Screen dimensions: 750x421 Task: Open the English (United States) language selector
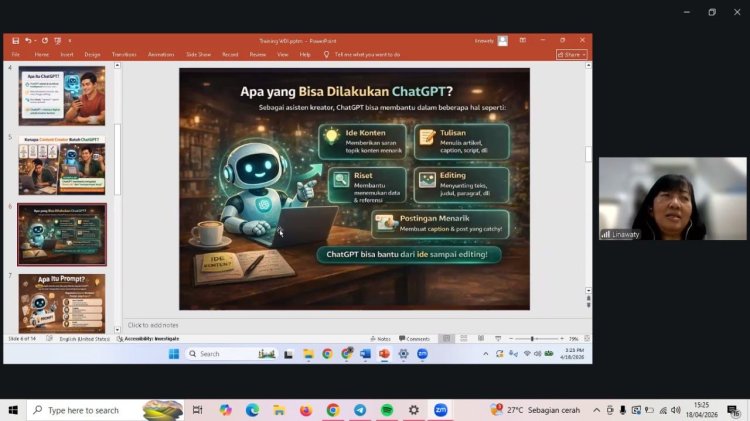(84, 339)
